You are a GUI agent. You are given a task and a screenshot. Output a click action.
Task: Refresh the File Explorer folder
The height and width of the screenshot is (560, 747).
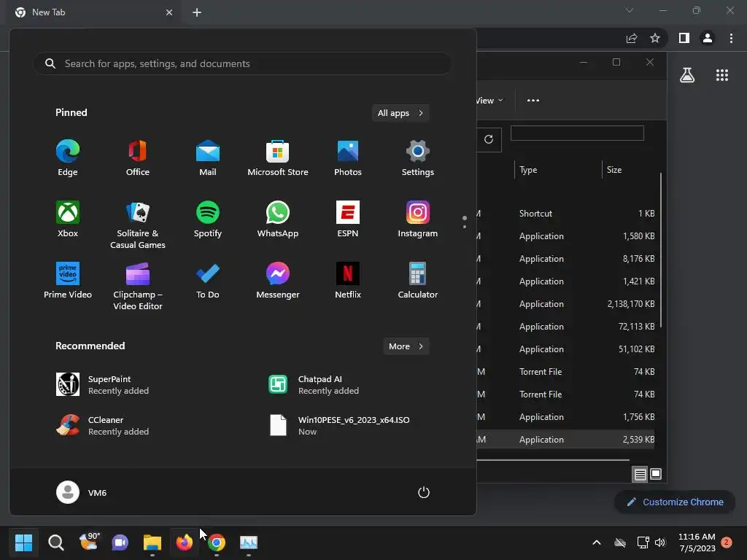(489, 139)
